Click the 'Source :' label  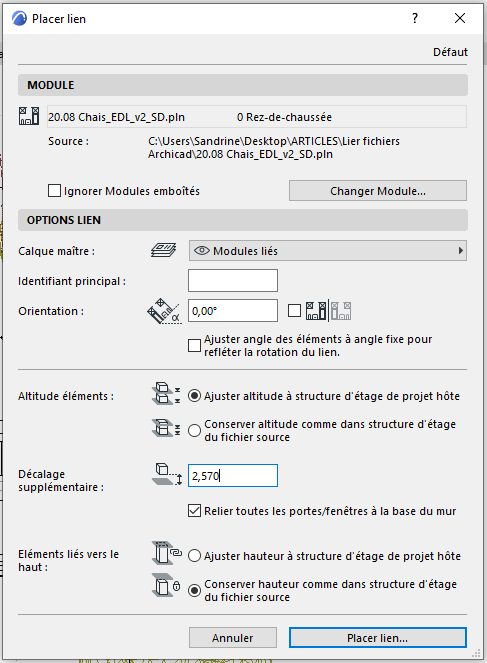click(68, 141)
